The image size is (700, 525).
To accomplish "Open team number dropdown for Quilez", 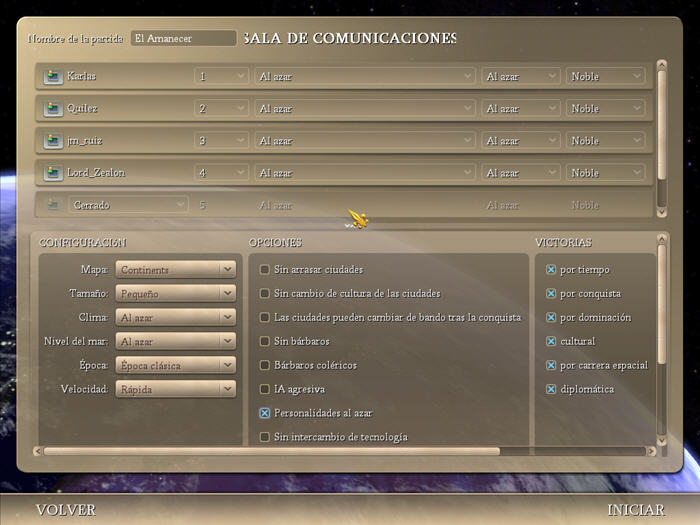I will tap(221, 108).
